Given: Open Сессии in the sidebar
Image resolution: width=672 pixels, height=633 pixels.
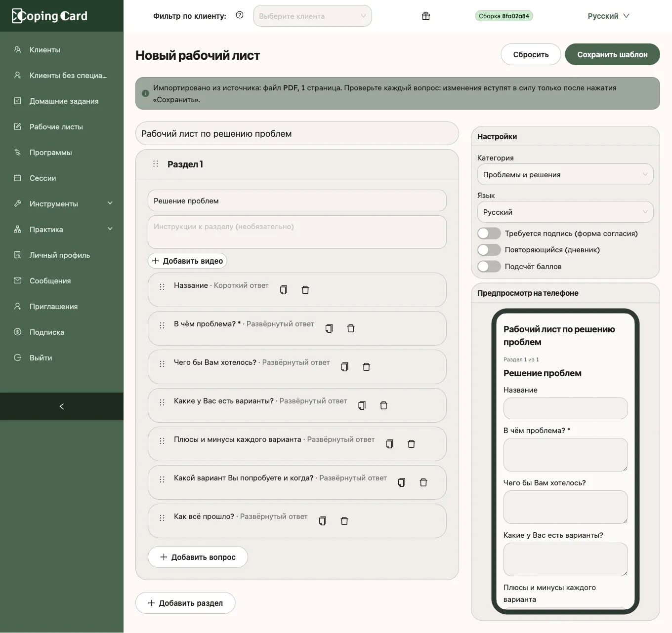Looking at the screenshot, I should [62, 178].
